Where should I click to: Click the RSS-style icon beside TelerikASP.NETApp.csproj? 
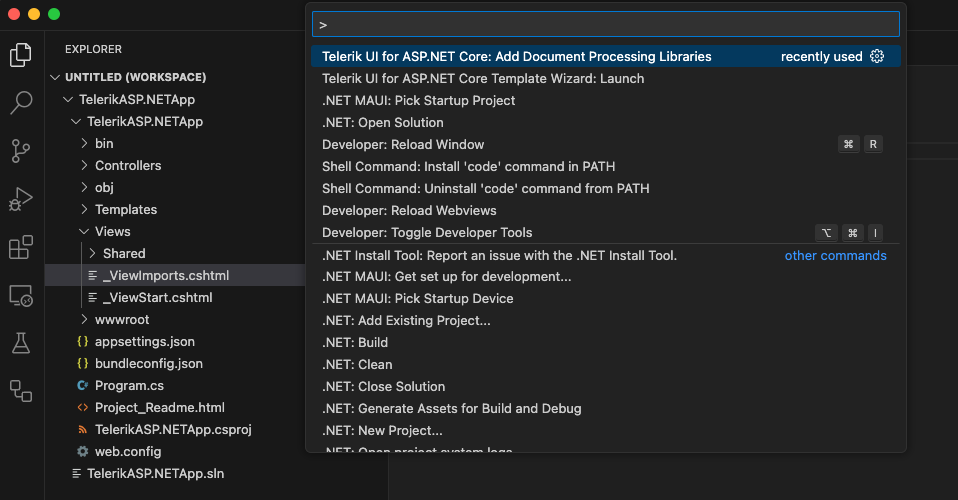(82, 429)
